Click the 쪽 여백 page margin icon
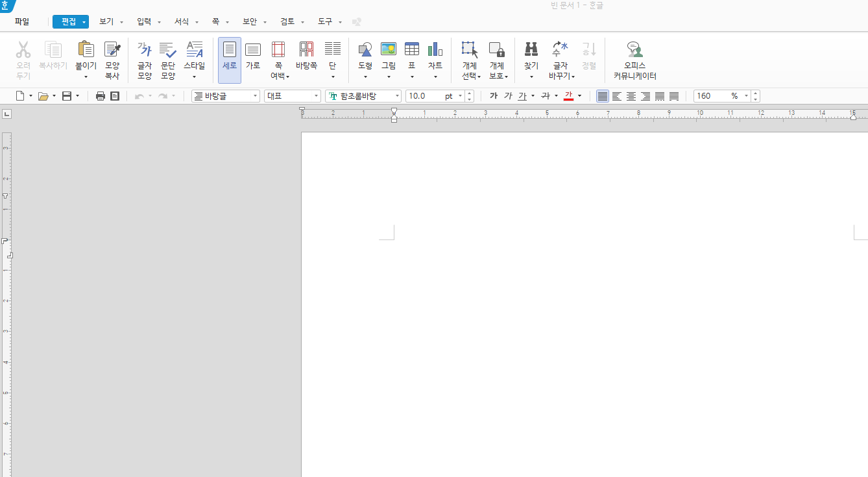This screenshot has height=477, width=868. [x=278, y=50]
